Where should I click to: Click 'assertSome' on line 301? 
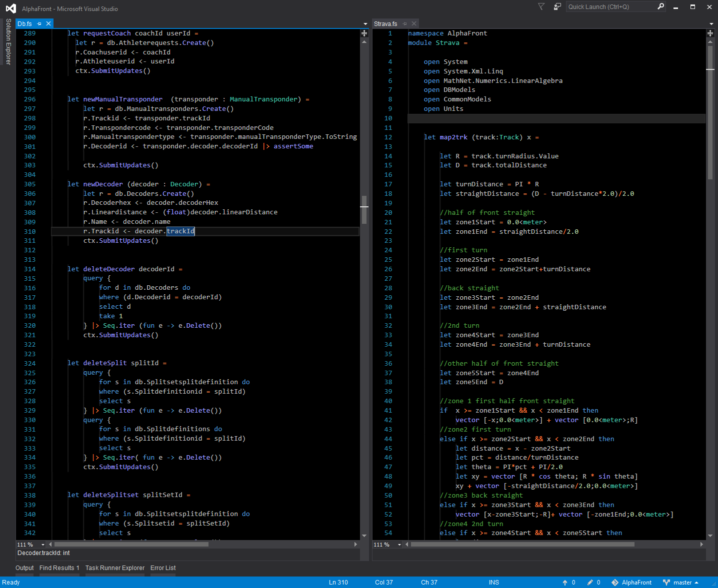click(293, 146)
